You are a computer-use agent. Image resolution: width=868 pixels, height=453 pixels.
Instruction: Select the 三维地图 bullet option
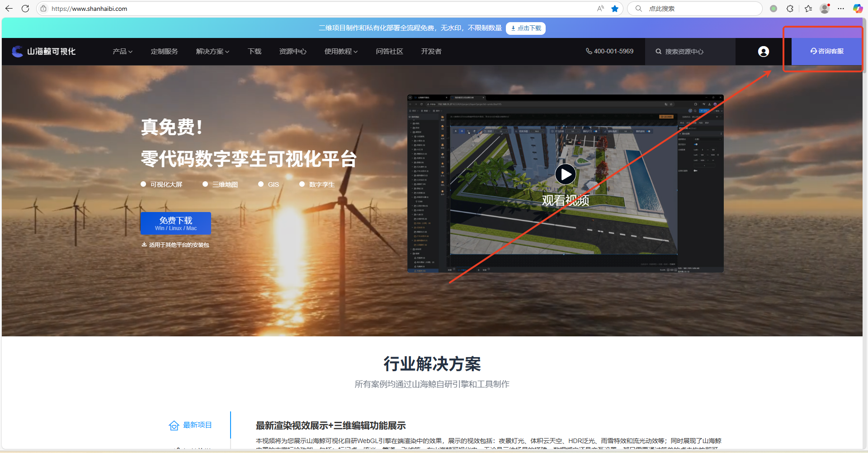[220, 184]
